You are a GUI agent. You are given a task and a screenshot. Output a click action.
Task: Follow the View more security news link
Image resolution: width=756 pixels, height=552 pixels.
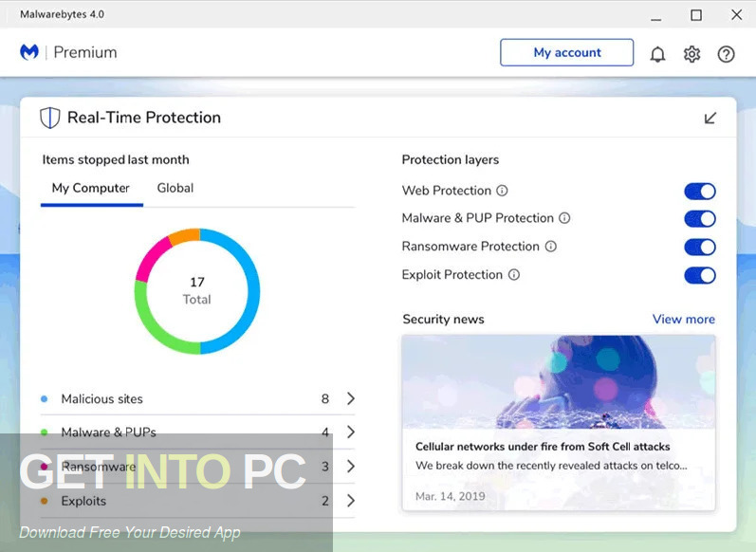coord(683,319)
